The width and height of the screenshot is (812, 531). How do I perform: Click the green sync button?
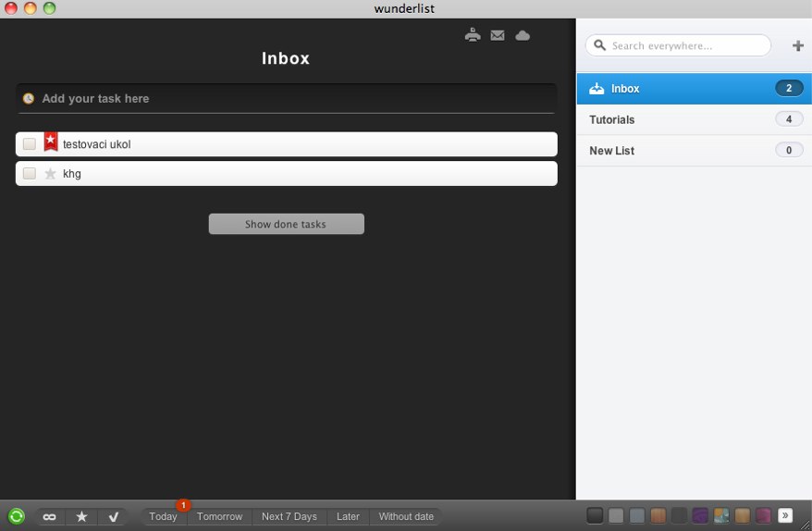pyautogui.click(x=16, y=516)
